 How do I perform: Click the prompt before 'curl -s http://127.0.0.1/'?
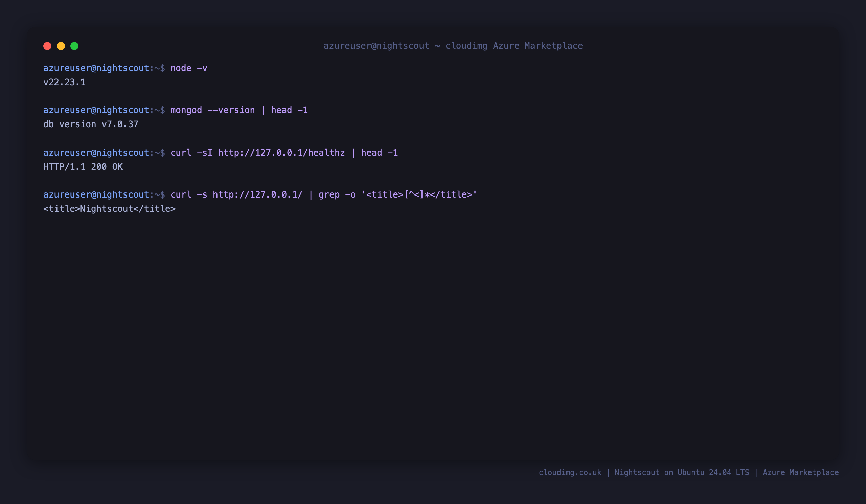point(104,194)
